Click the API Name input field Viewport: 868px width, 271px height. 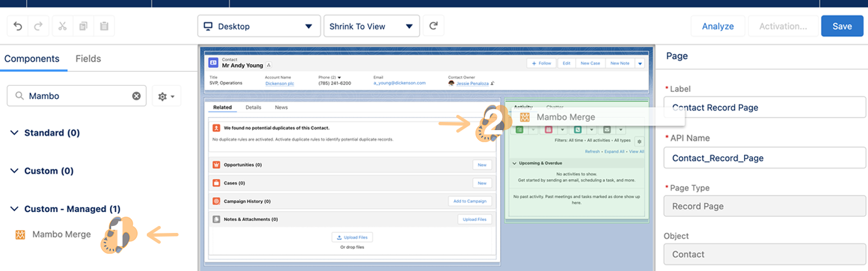(764, 158)
